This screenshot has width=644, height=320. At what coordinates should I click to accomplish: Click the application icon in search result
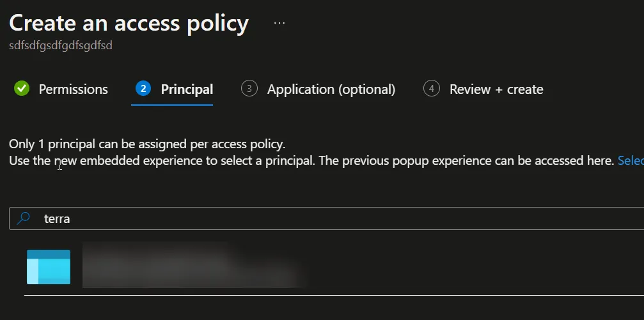tap(49, 266)
